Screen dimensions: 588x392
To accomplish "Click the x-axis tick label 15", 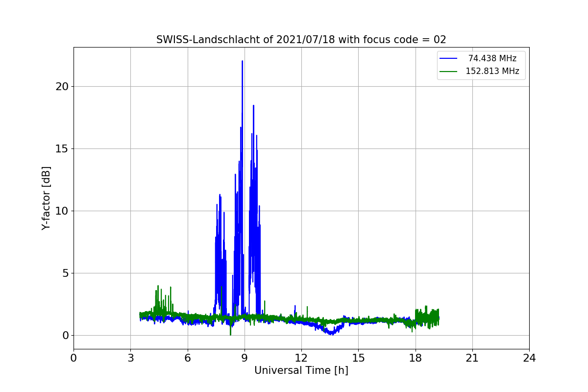I will [x=358, y=358].
